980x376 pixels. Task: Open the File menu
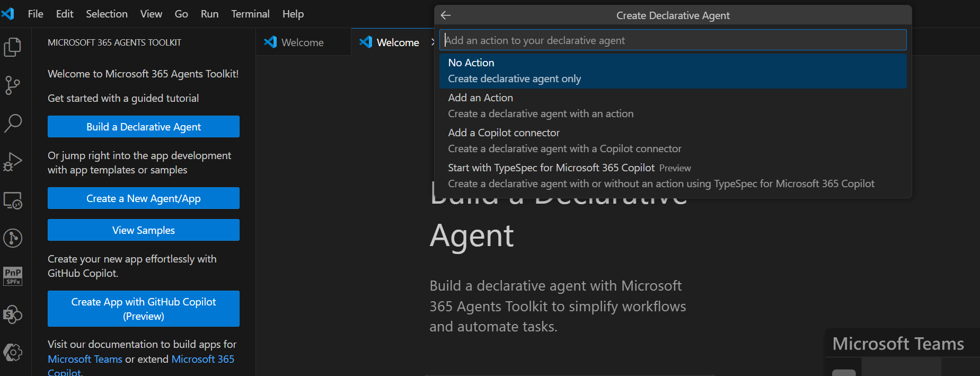[36, 14]
